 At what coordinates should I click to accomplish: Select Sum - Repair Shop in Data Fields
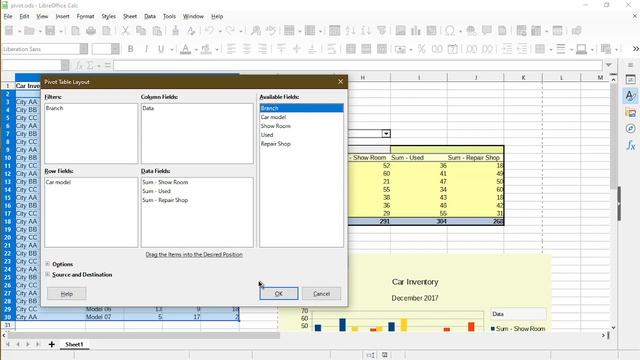pos(197,200)
